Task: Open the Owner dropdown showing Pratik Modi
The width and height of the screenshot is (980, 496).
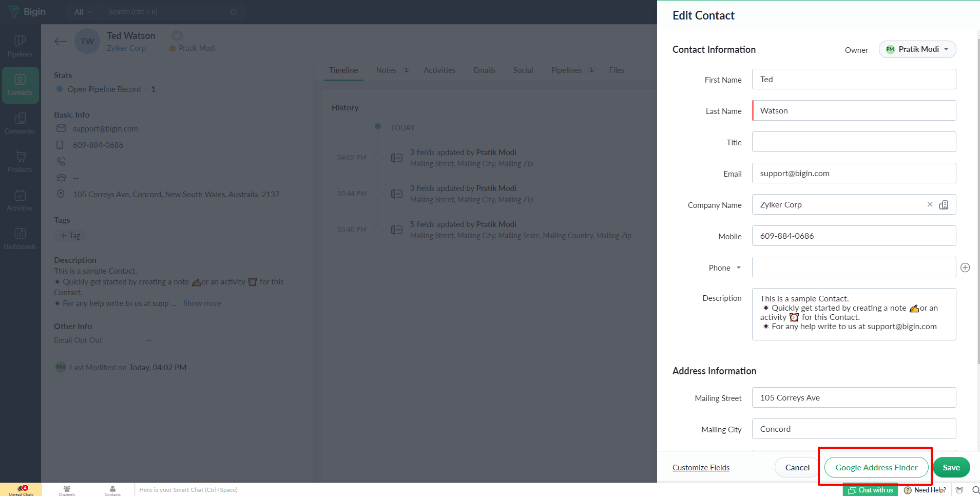Action: (917, 49)
